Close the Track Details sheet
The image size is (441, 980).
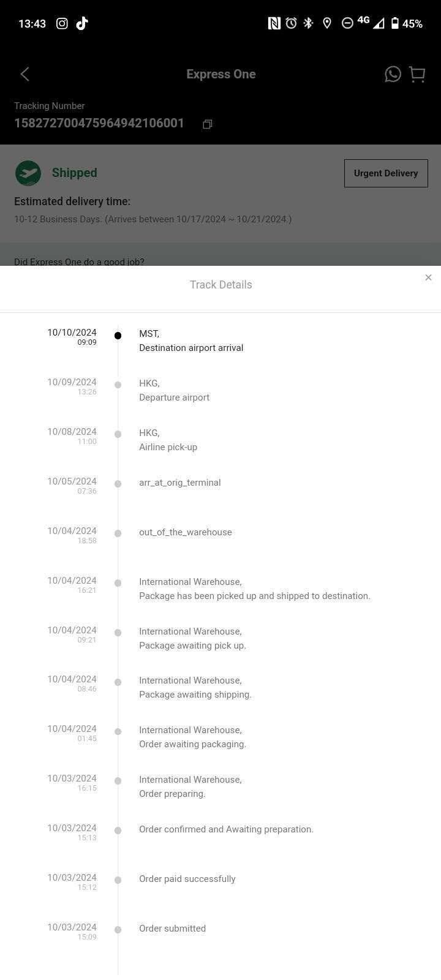(x=428, y=277)
